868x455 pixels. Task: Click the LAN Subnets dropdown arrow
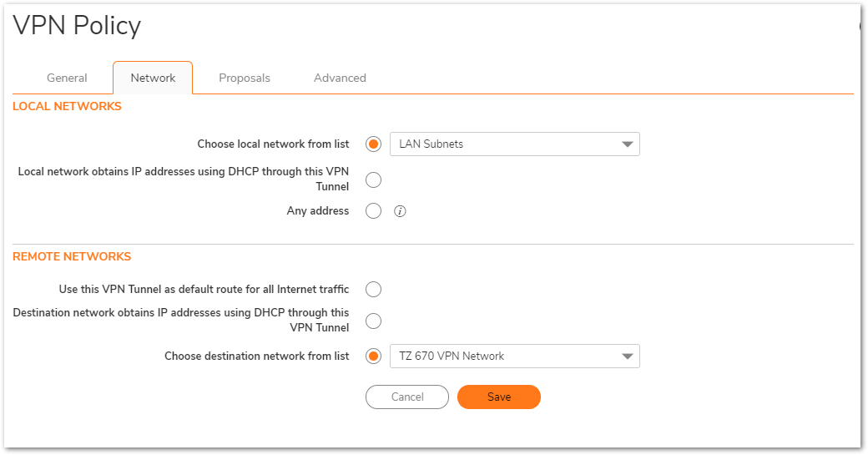627,144
